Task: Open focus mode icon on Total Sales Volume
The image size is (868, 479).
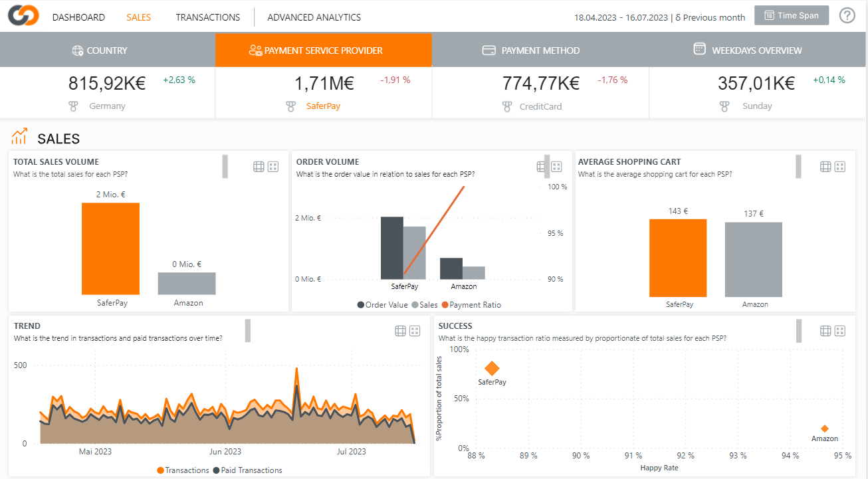Action: pyautogui.click(x=273, y=167)
